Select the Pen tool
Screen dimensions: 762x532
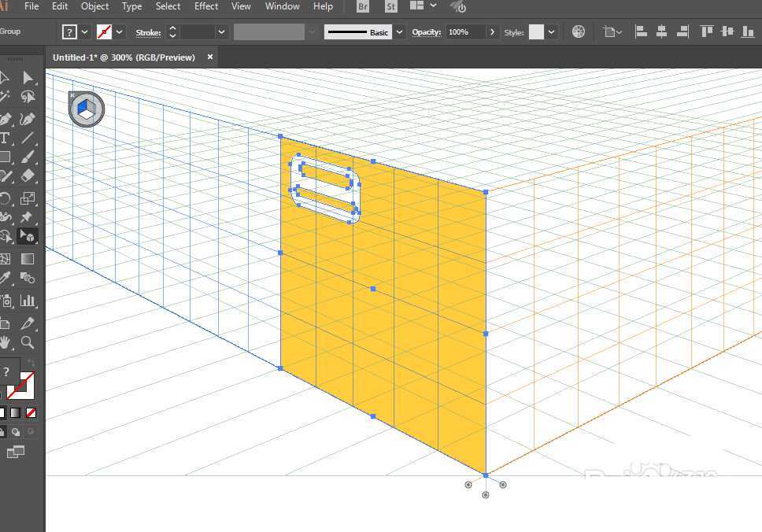(x=5, y=120)
